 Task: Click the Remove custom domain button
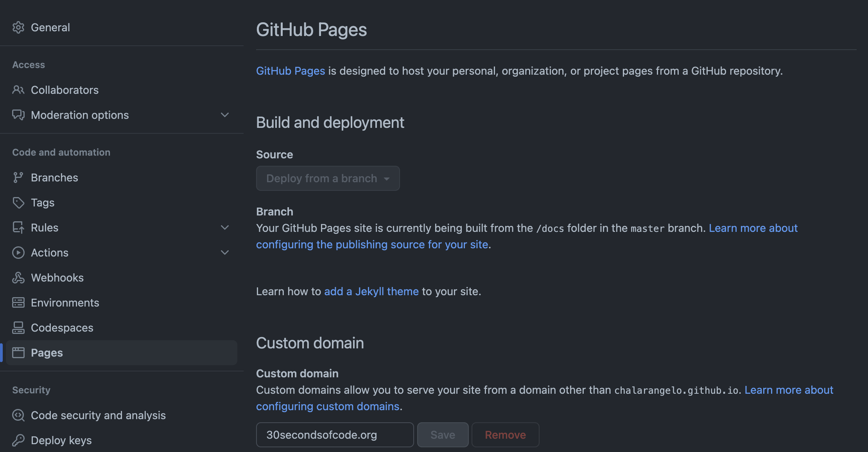click(x=505, y=434)
